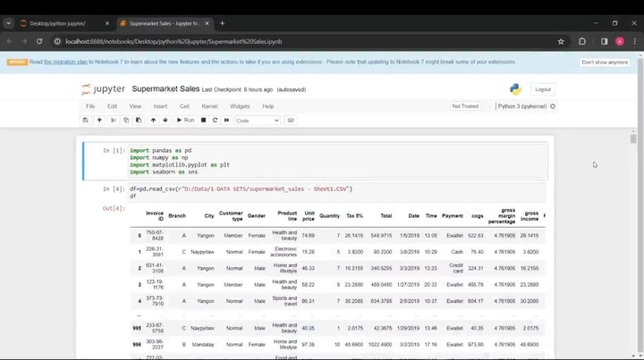Bookmark this page with star icon
644x360 pixels.
tap(561, 41)
